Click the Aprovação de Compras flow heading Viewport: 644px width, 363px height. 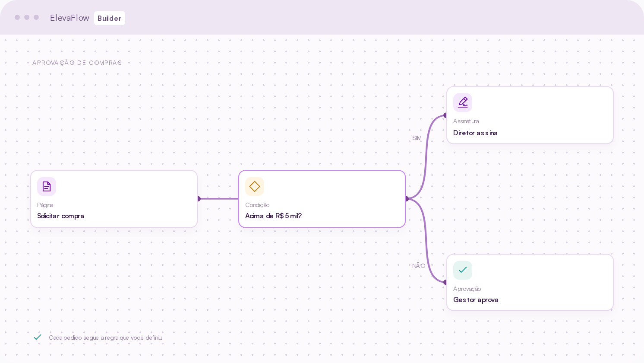coord(77,63)
